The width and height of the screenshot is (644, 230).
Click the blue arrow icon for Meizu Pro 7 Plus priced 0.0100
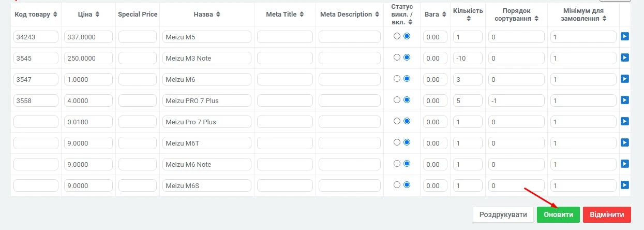point(625,121)
